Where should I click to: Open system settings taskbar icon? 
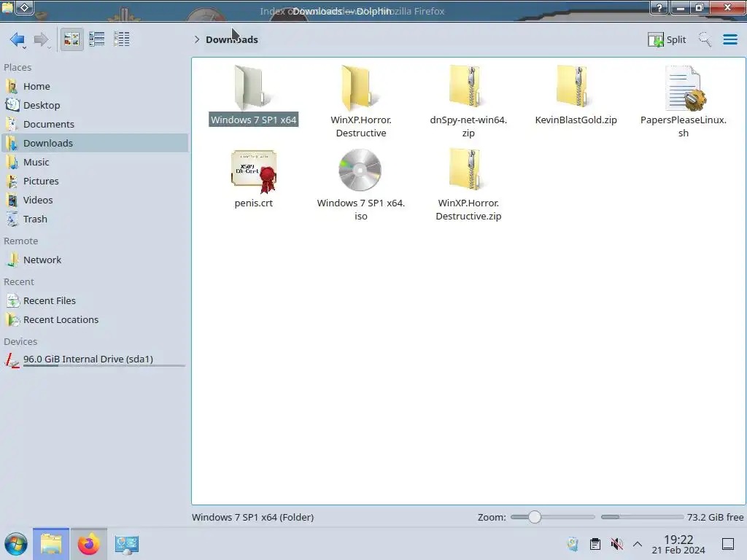[127, 544]
